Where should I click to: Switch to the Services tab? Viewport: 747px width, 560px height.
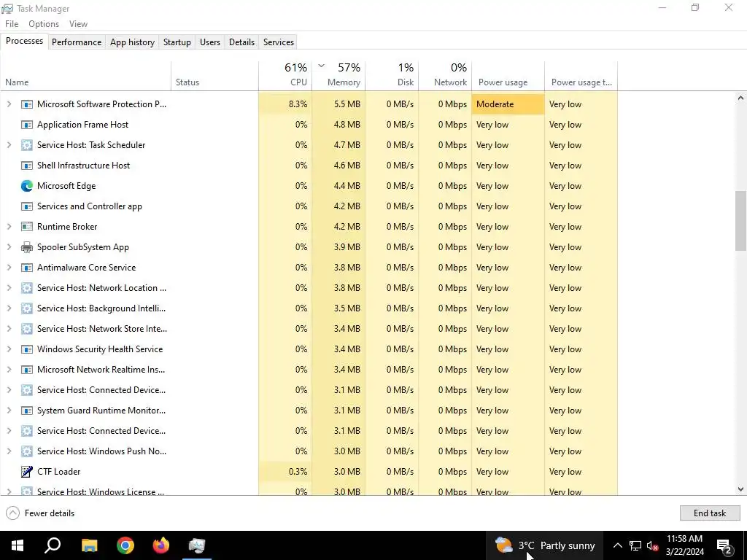pos(279,42)
